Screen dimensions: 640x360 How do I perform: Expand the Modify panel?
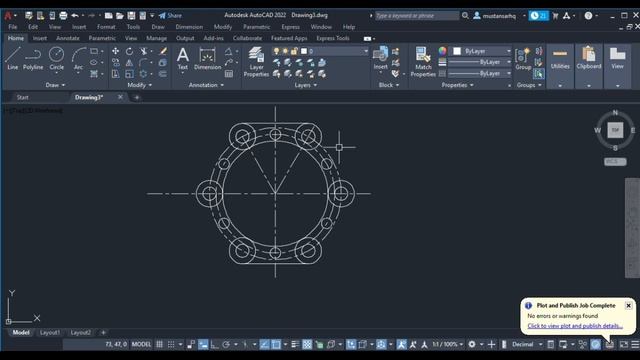pos(140,85)
